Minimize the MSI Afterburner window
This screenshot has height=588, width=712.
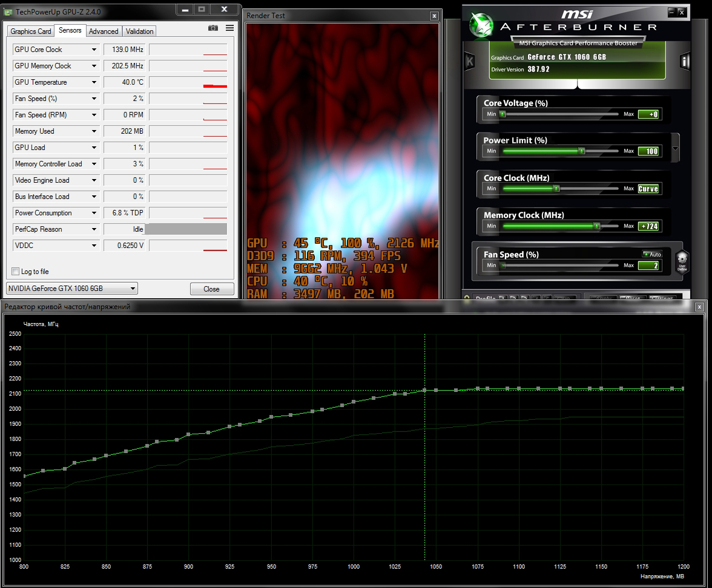(x=671, y=12)
